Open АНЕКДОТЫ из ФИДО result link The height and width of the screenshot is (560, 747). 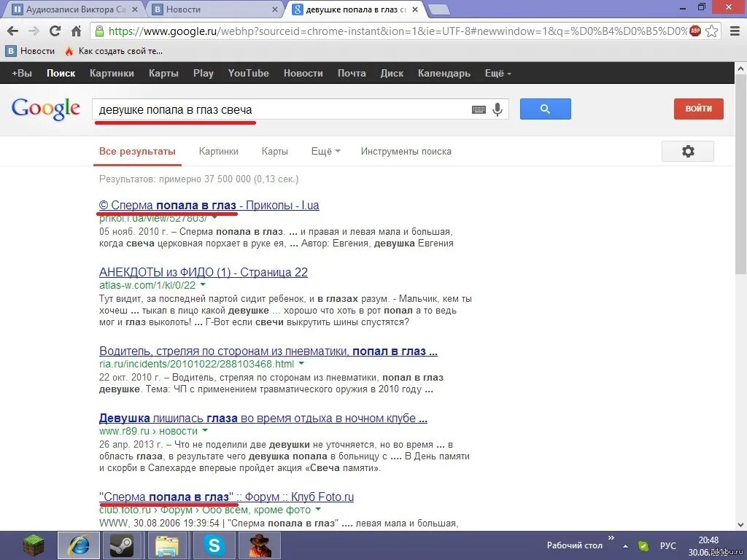(x=204, y=273)
